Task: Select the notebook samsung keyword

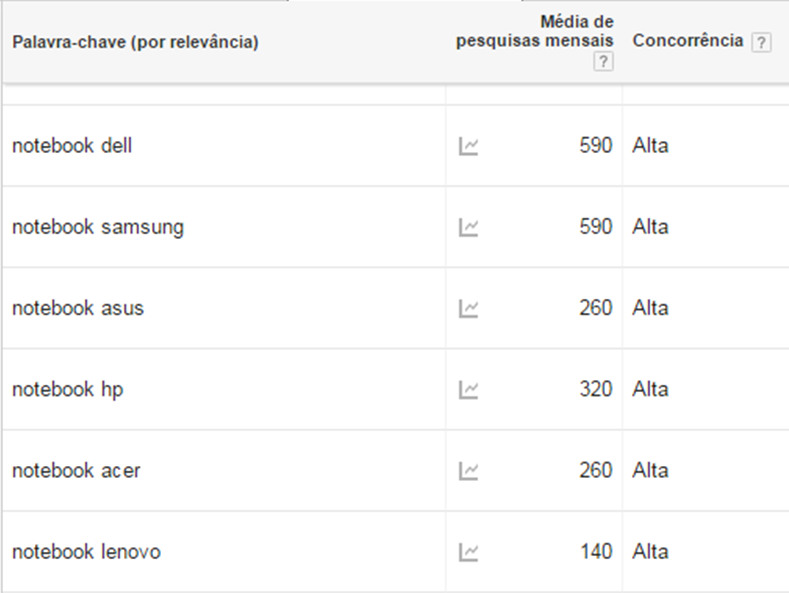Action: pos(98,227)
